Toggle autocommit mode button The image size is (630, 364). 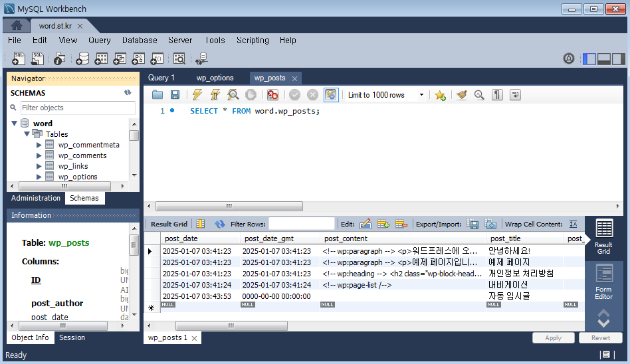click(331, 95)
